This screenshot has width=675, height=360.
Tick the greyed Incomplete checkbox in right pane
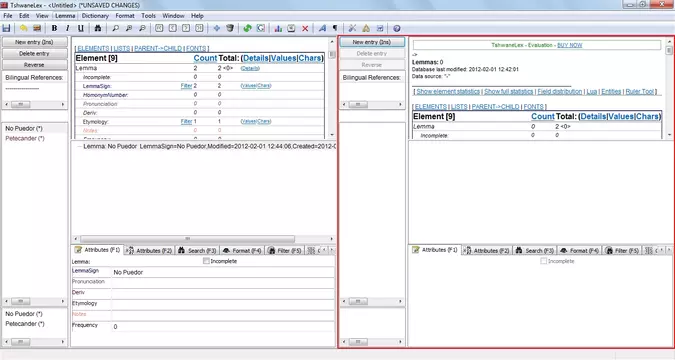(x=544, y=261)
